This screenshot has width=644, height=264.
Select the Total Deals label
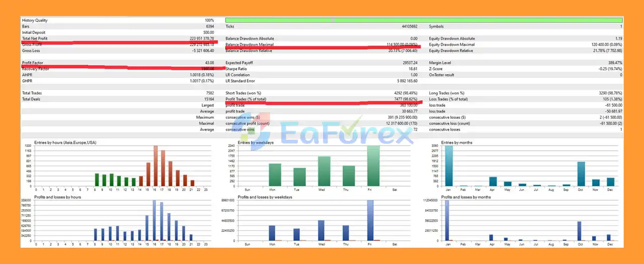point(31,99)
